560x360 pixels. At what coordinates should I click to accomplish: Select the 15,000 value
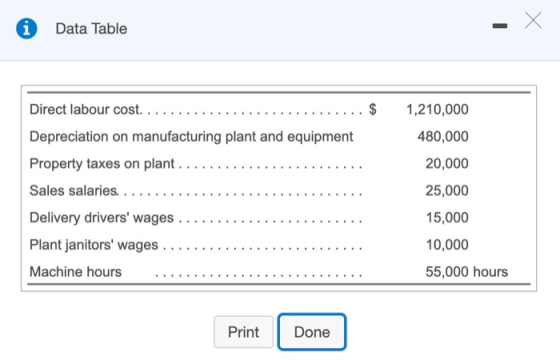point(447,218)
